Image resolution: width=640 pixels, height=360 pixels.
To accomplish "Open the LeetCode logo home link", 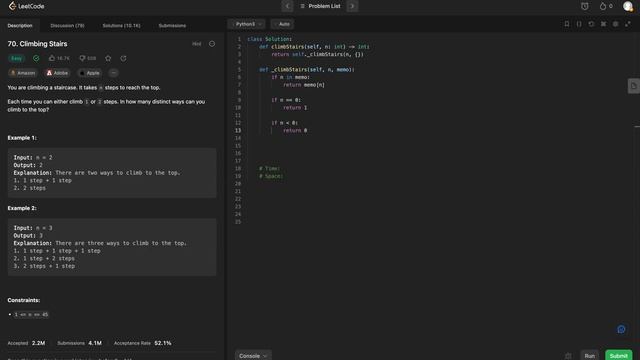I will pos(27,6).
